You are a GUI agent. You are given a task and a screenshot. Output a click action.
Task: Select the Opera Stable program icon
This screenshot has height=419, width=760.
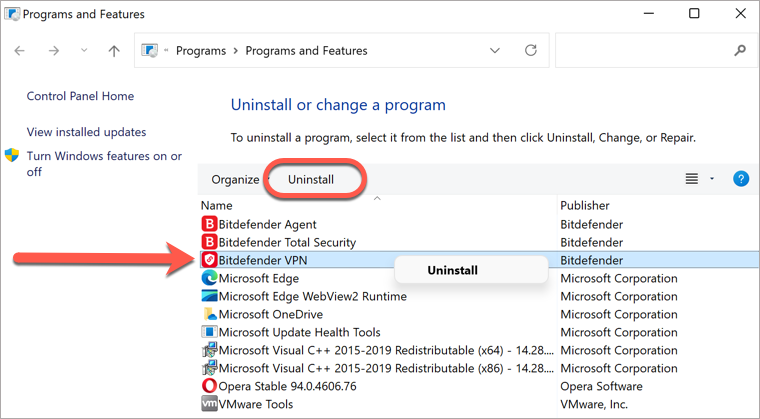(x=209, y=386)
